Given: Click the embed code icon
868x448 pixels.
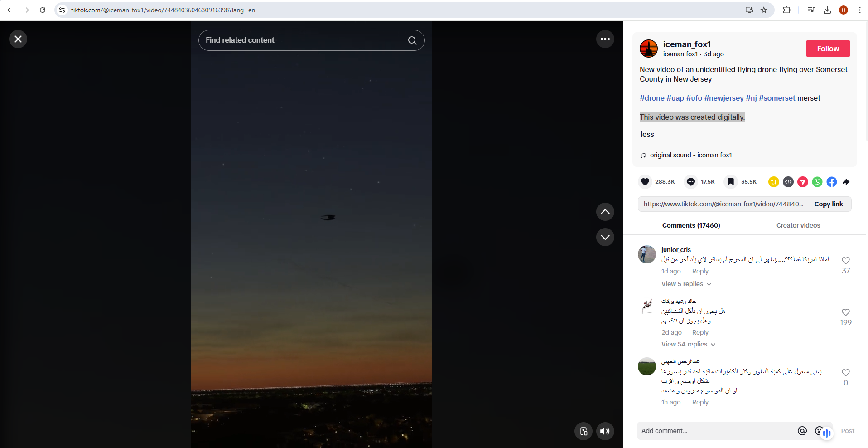Looking at the screenshot, I should coord(788,182).
